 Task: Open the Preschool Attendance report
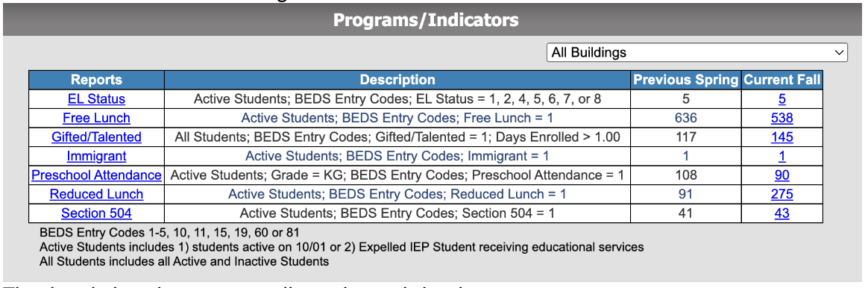[x=96, y=175]
